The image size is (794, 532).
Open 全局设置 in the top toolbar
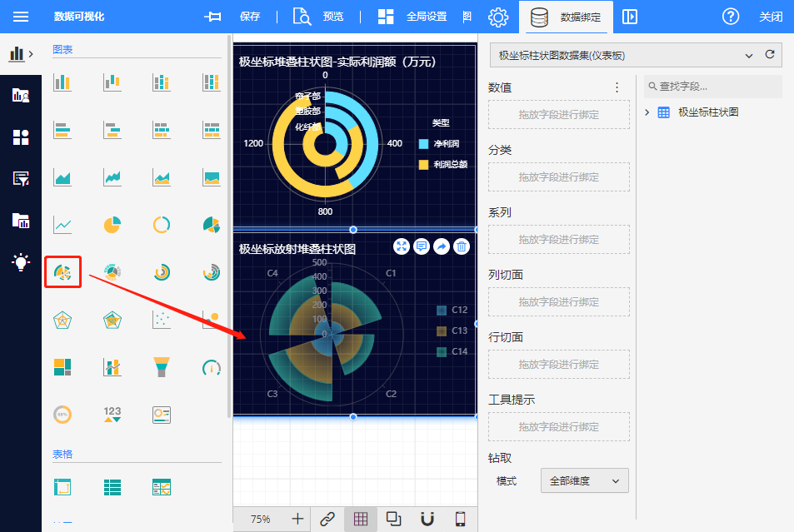pos(412,17)
